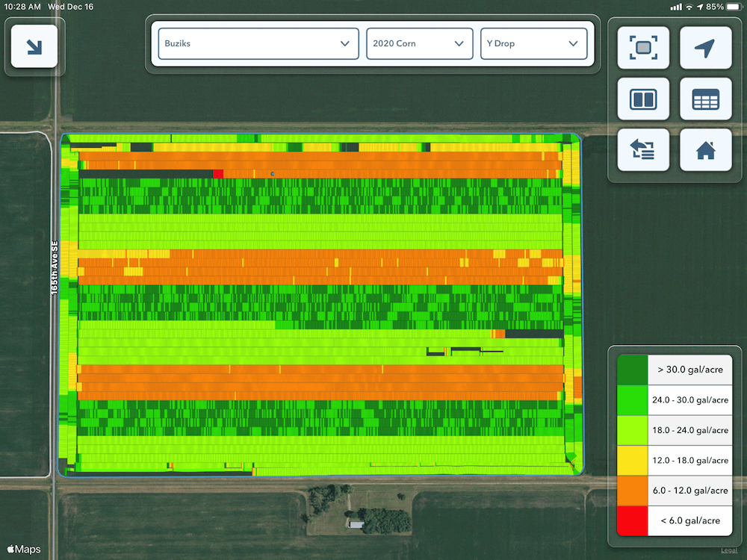Tap the location arrow navigation icon
Image resolution: width=747 pixels, height=560 pixels.
(705, 49)
